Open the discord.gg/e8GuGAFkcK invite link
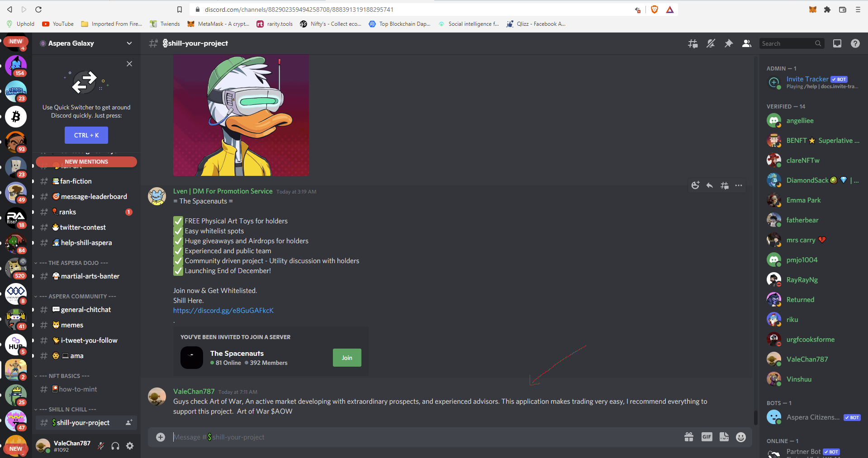868x458 pixels. [x=223, y=311]
